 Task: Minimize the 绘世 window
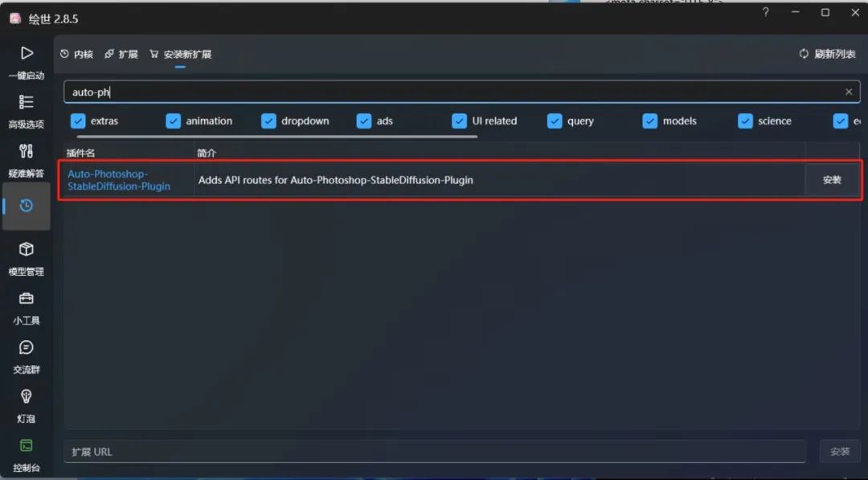click(x=796, y=12)
